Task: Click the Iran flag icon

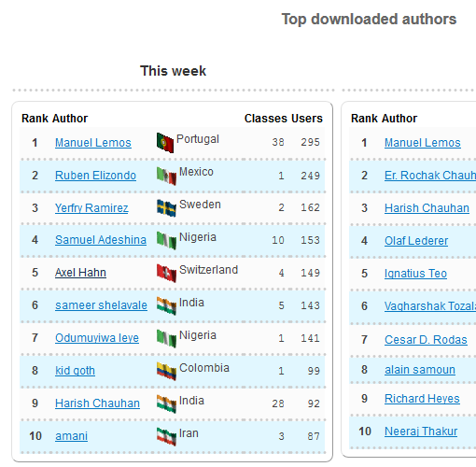Action: click(166, 436)
